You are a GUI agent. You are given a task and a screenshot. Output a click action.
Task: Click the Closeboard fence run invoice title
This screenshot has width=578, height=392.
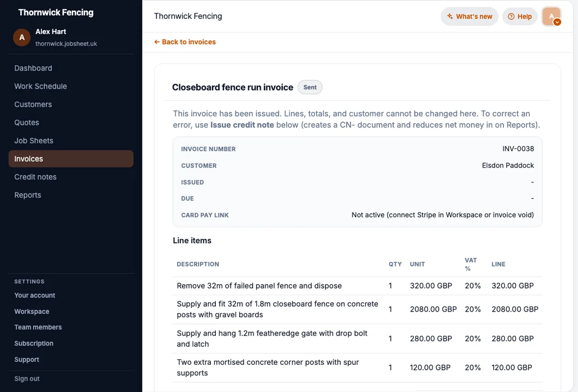233,88
